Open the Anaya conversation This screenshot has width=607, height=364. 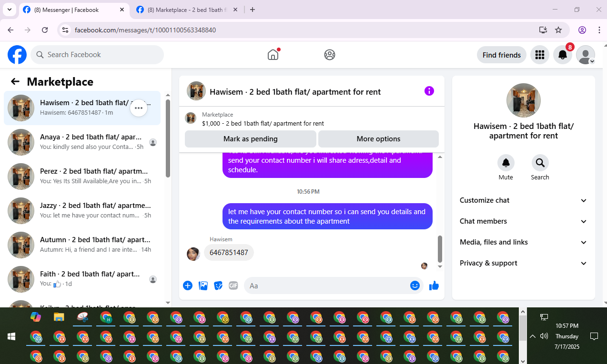pos(82,142)
